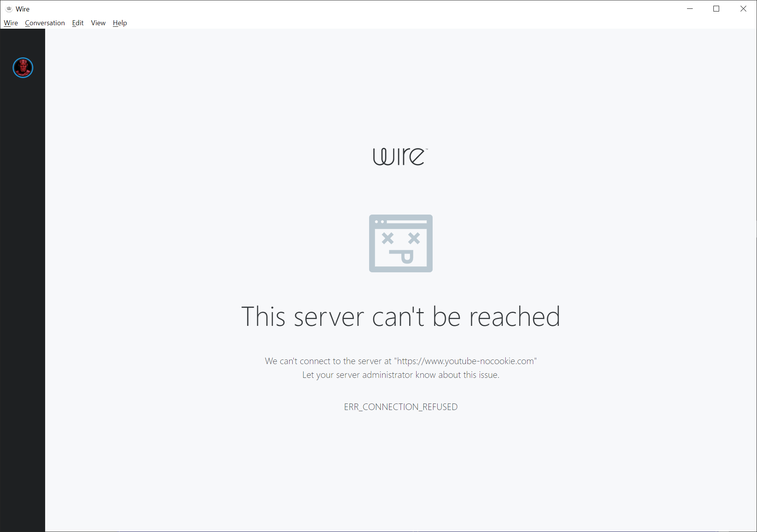
Task: Minimize the Wire window
Action: click(x=690, y=8)
